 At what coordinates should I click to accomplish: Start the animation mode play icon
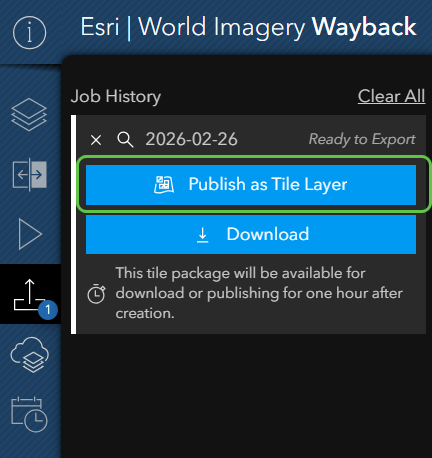point(30,234)
